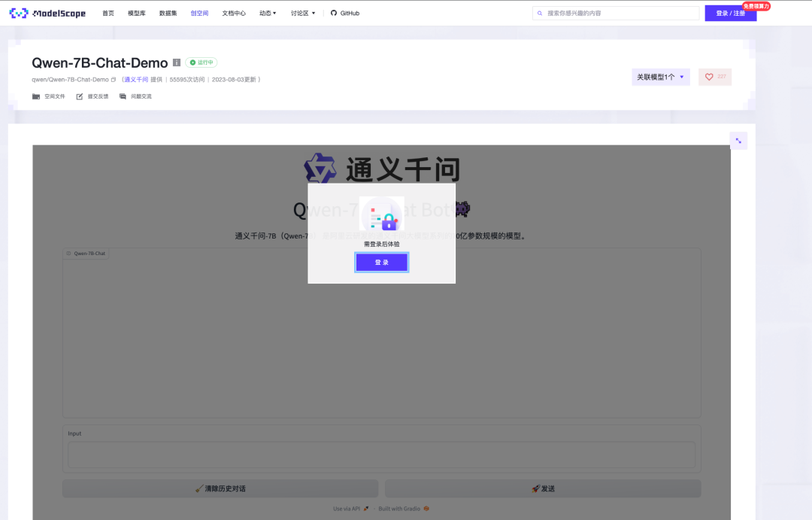The width and height of the screenshot is (812, 520).
Task: Open the 讨论区 dropdown menu
Action: pyautogui.click(x=303, y=13)
